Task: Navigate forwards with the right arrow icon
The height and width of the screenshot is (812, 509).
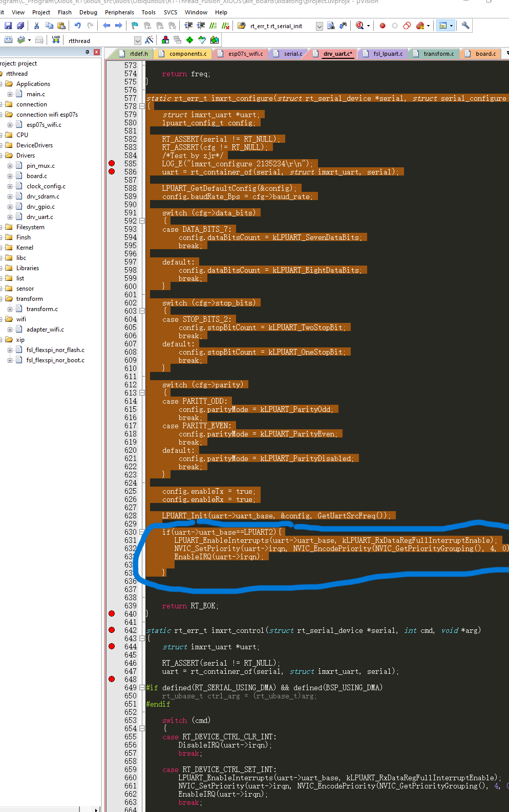Action: 119,26
